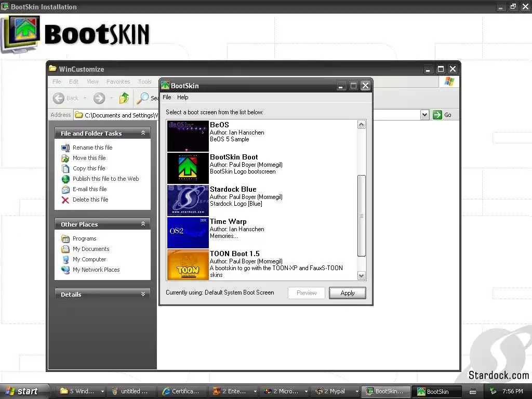Image resolution: width=532 pixels, height=399 pixels.
Task: Click the red Delete this file icon
Action: coord(65,200)
